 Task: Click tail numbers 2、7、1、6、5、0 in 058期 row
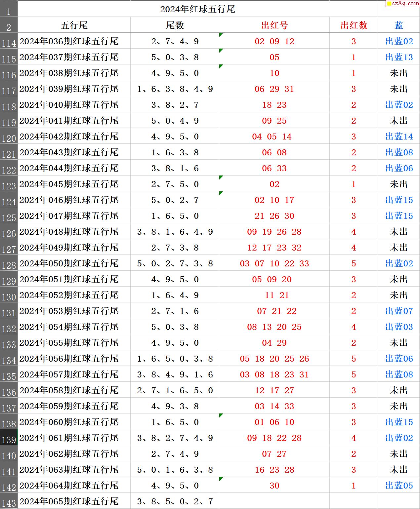(175, 390)
